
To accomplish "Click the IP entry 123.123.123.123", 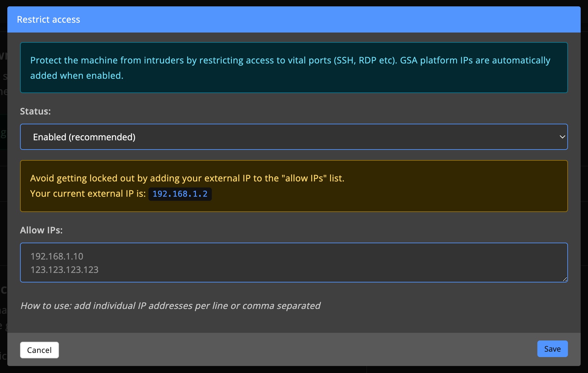I will [65, 270].
